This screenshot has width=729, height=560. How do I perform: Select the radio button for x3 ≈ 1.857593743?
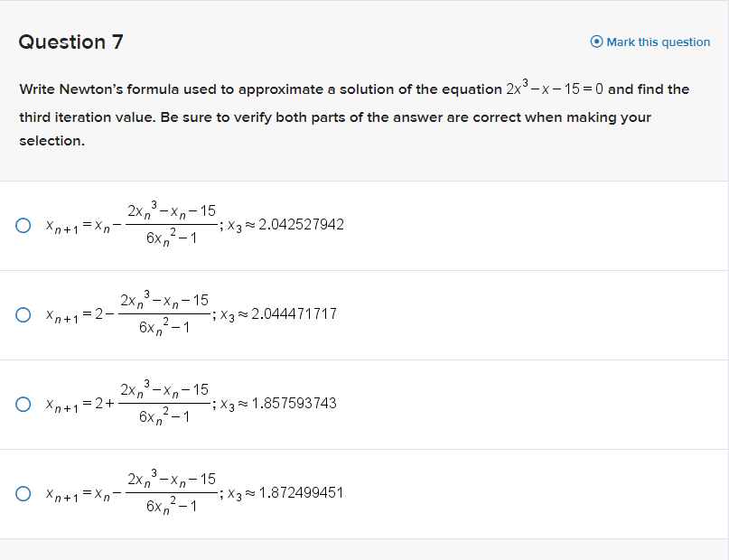click(23, 403)
